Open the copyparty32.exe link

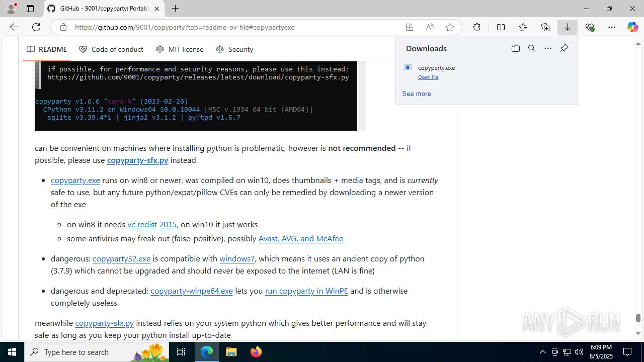tap(121, 258)
